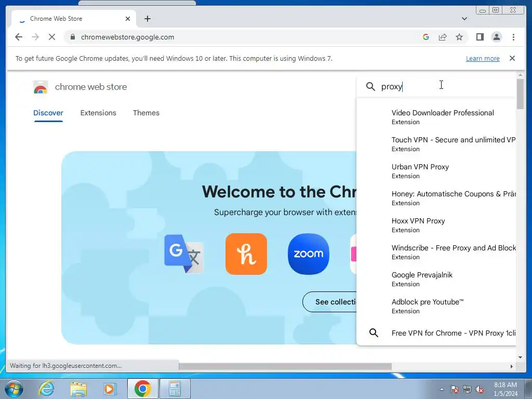Open the Google Translate extension icon

[x=184, y=254]
